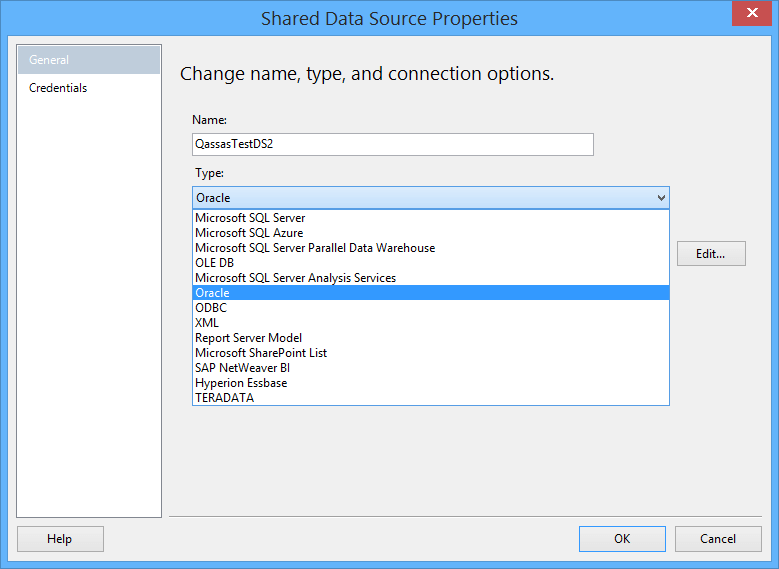
Task: Choose SAP NetWeaver BI option
Action: (x=242, y=368)
